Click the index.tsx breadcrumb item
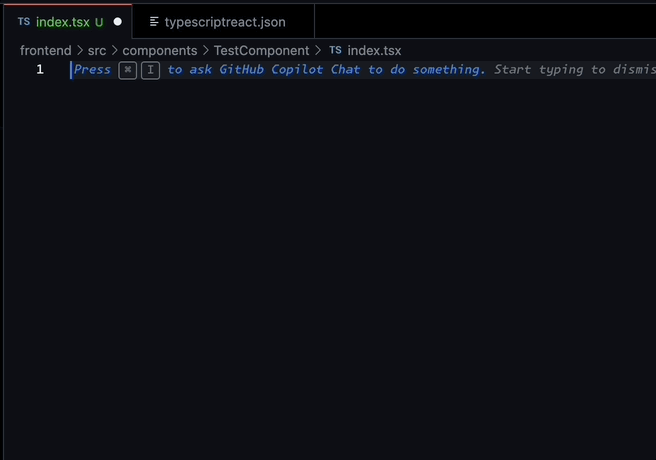 374,51
